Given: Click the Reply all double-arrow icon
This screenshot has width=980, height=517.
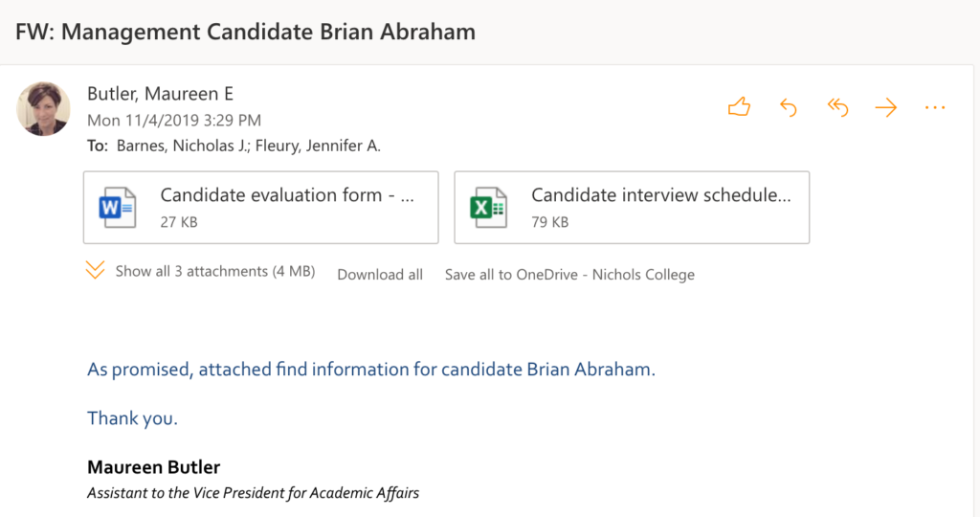Looking at the screenshot, I should pos(837,108).
